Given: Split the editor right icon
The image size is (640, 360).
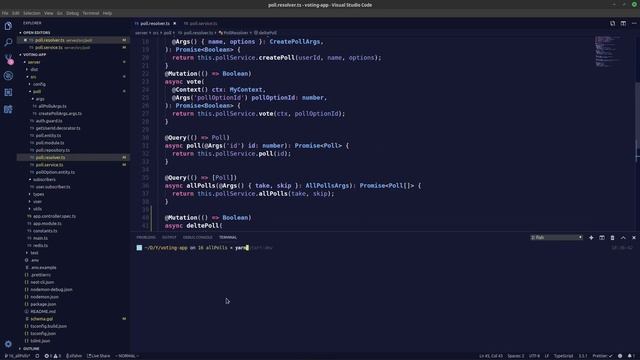Looking at the screenshot, I should coord(623,23).
